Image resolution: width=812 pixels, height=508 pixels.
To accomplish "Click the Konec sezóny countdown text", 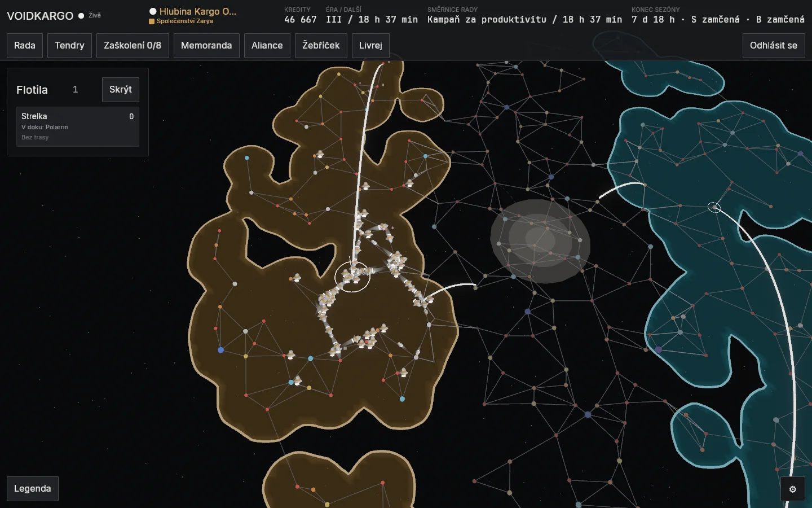I will (x=718, y=20).
